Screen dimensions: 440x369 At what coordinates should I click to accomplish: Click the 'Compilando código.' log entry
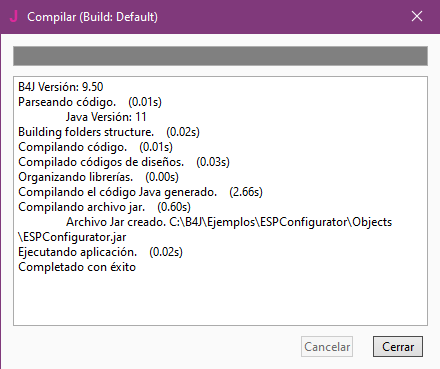95,147
